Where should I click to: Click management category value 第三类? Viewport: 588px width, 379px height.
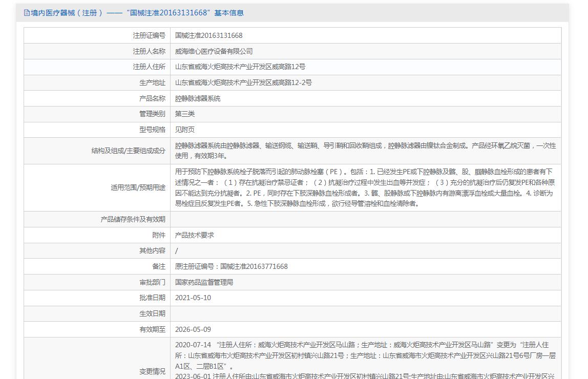(x=185, y=114)
